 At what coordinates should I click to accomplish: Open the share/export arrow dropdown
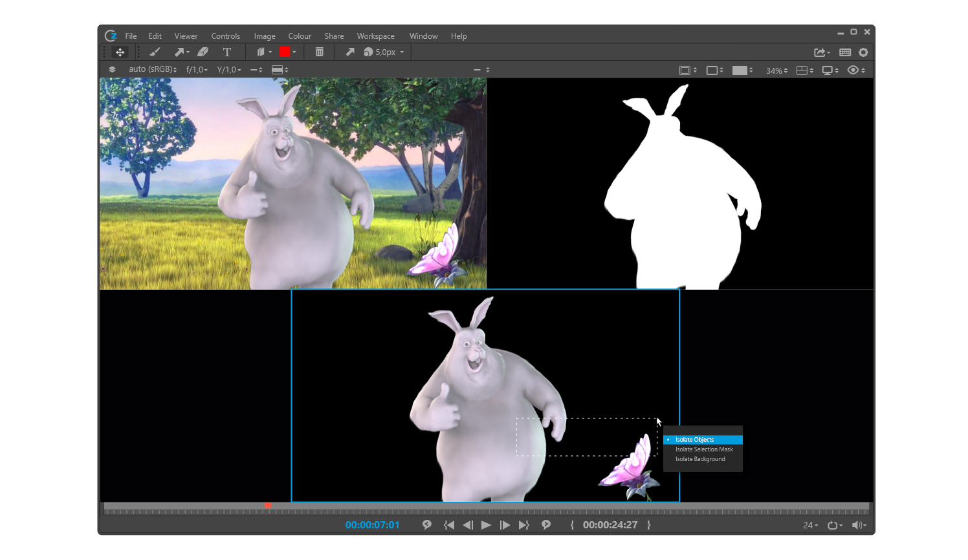click(x=822, y=52)
